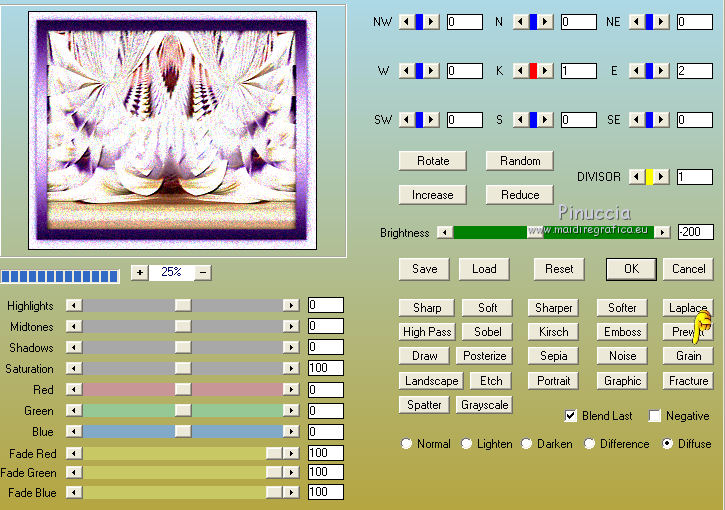Click Red slider left arrow
725x510 pixels.
74,389
